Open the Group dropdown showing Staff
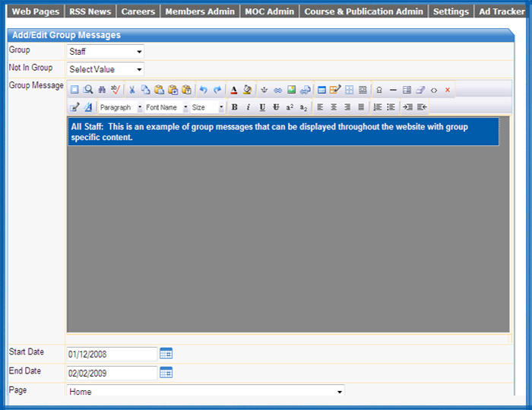 pos(106,52)
